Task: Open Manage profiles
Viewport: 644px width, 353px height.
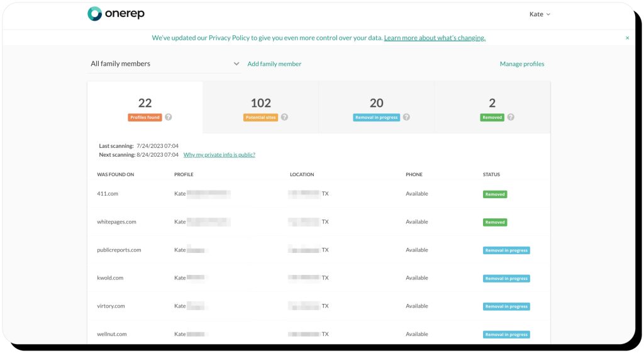Action: pyautogui.click(x=522, y=64)
